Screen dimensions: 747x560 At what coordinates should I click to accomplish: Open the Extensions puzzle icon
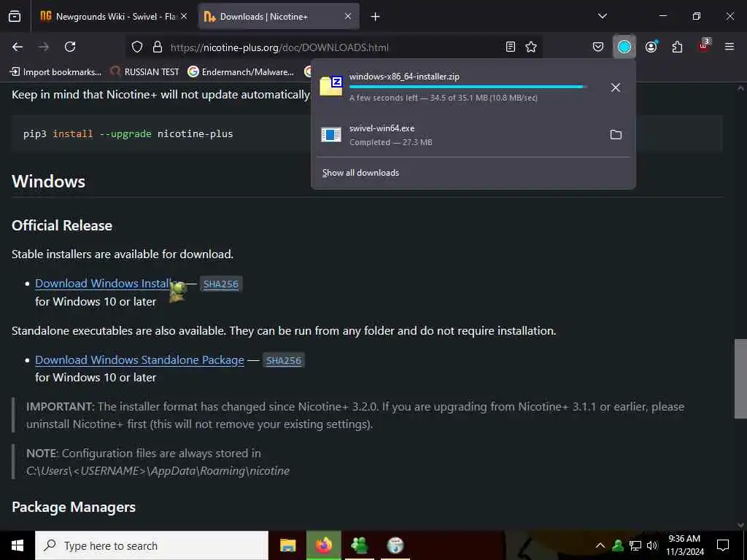point(677,47)
